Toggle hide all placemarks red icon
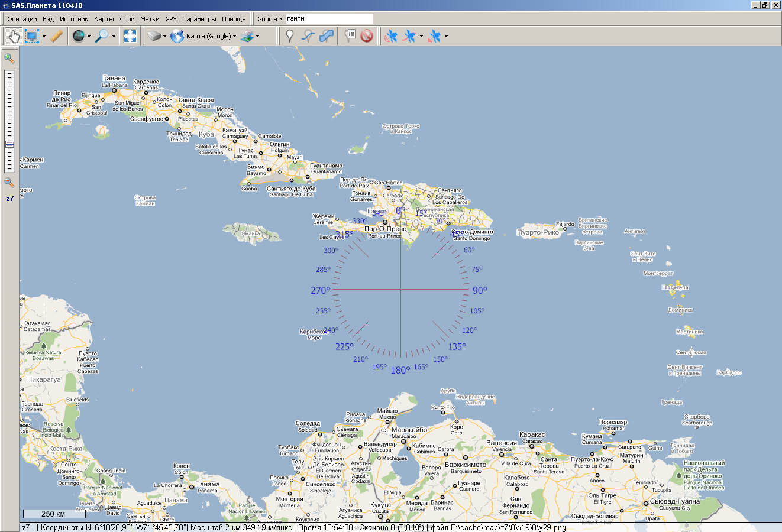The height and width of the screenshot is (532, 782). click(367, 36)
